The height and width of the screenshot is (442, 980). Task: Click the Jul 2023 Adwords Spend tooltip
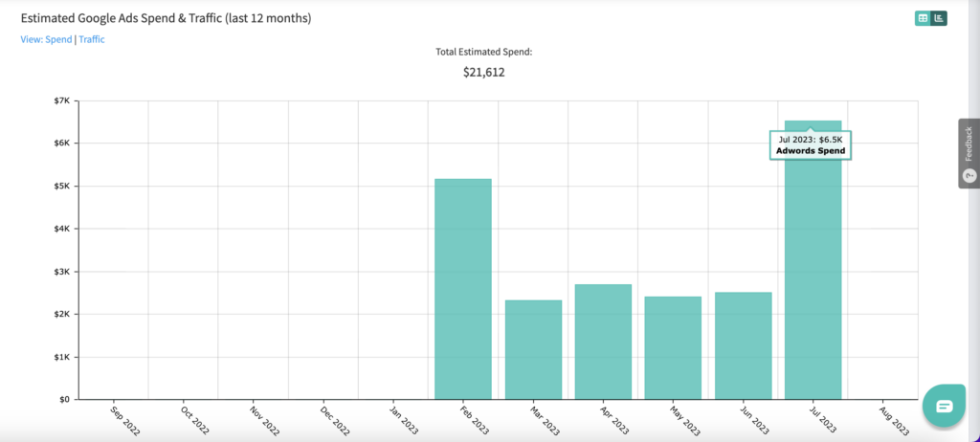[810, 145]
